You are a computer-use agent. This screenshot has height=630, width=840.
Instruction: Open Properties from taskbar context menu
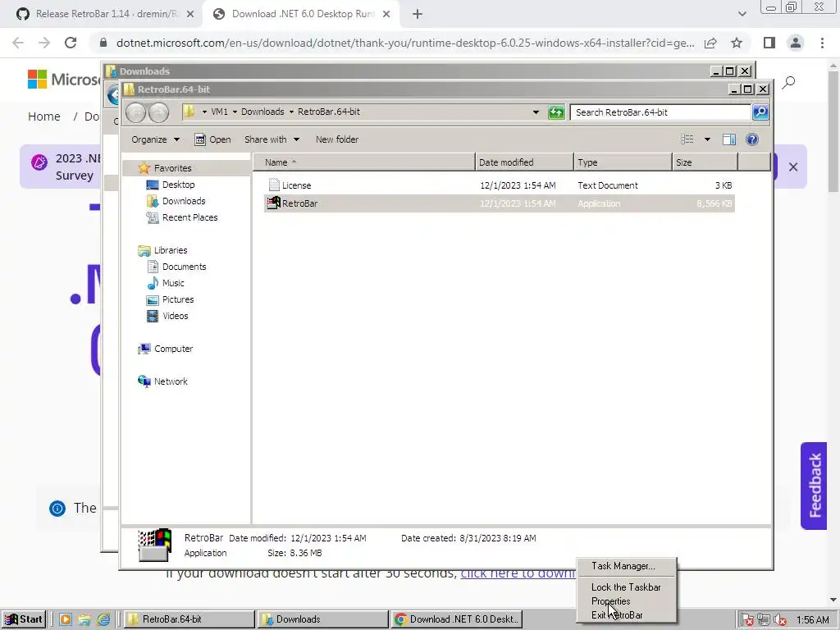click(610, 601)
